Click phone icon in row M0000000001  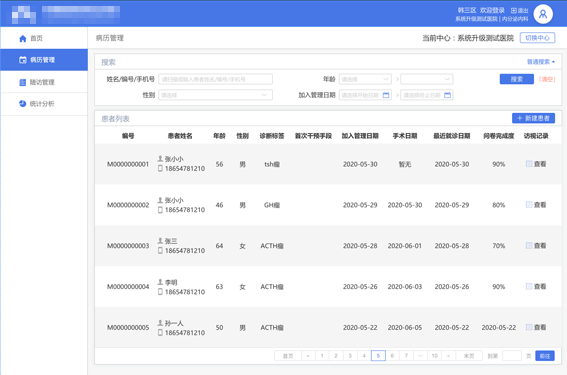[x=160, y=169]
